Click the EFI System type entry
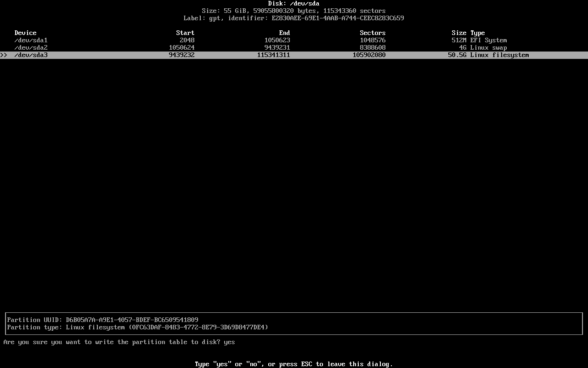588x368 pixels. (x=489, y=40)
